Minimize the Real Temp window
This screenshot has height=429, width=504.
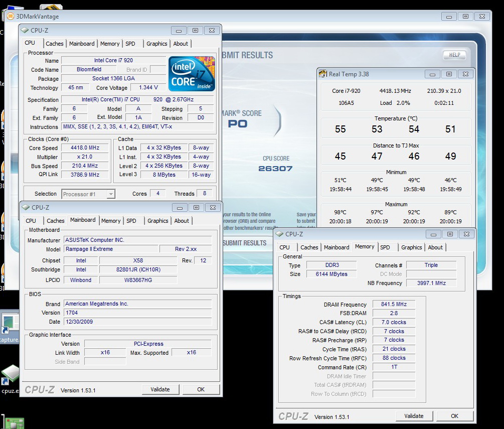432,74
